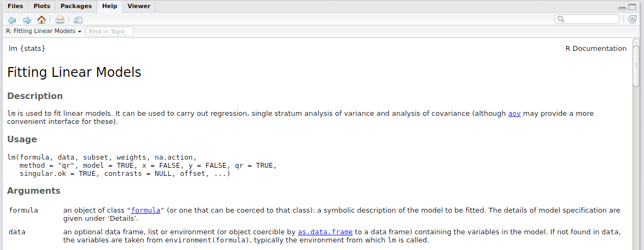Open the 'R: Fitting Linear Models' history dropdown
This screenshot has height=250, width=644.
(x=43, y=31)
